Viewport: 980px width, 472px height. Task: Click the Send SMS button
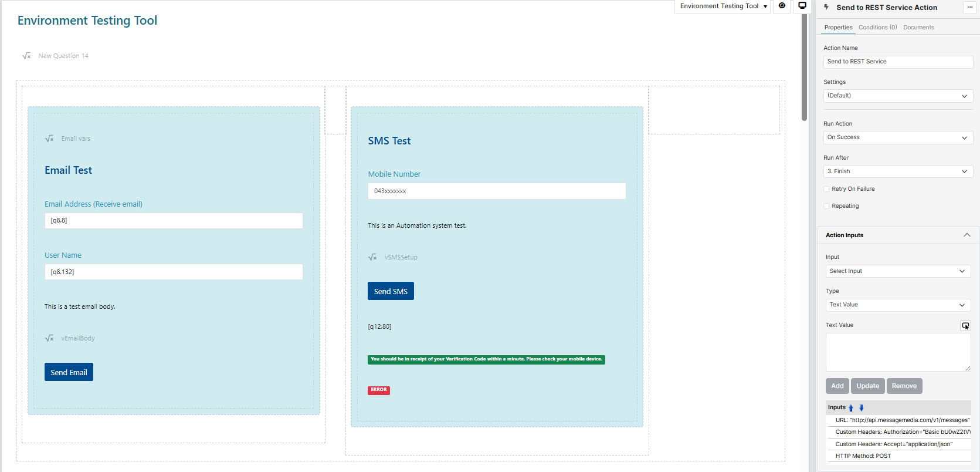point(391,291)
